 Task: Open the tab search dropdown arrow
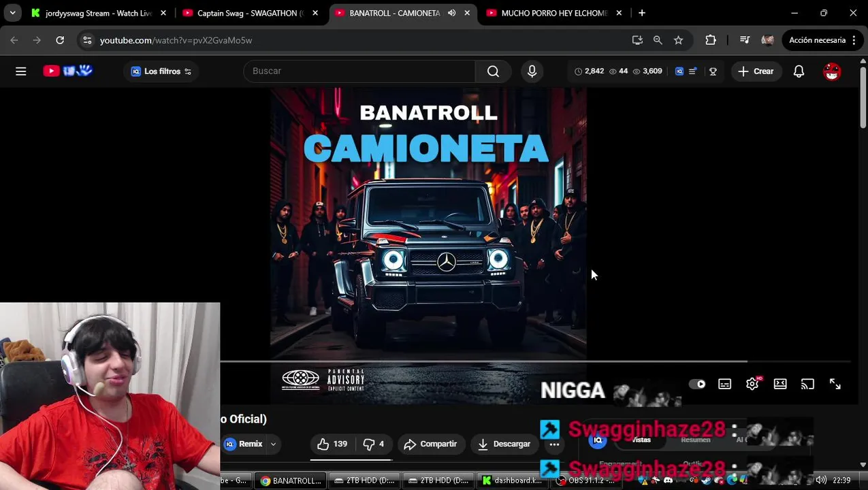tap(12, 13)
